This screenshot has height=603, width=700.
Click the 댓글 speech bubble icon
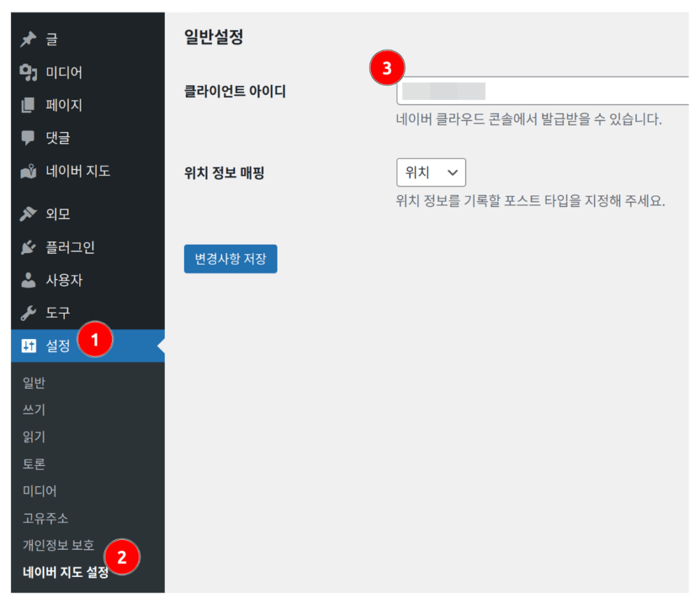pos(28,138)
